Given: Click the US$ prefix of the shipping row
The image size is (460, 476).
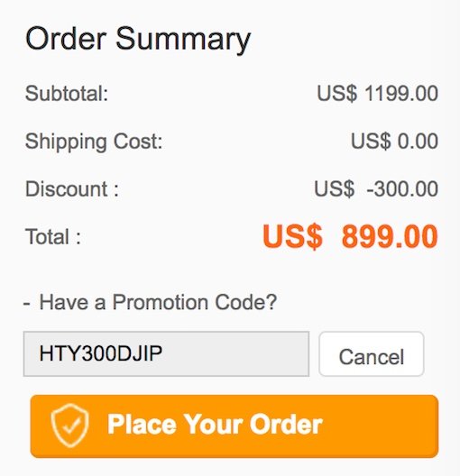Looking at the screenshot, I should [371, 142].
